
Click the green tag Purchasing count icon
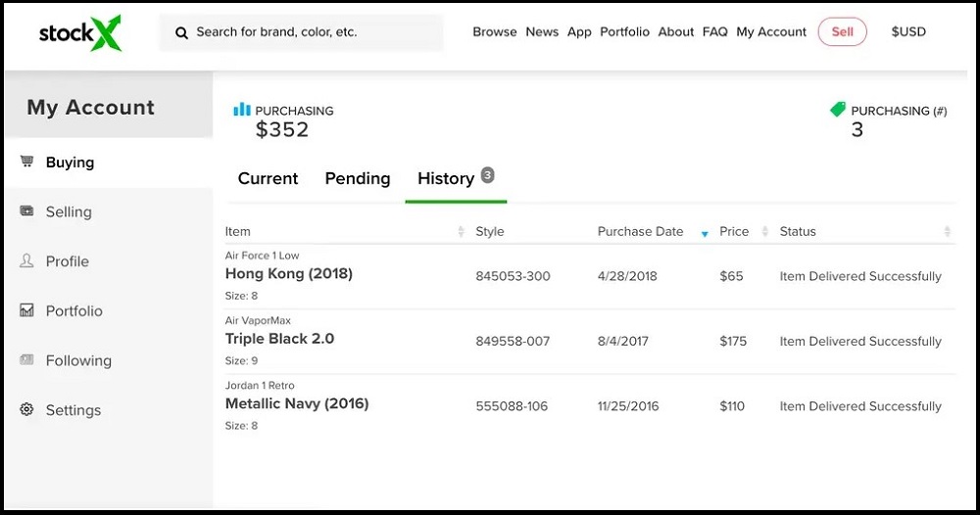[x=838, y=110]
